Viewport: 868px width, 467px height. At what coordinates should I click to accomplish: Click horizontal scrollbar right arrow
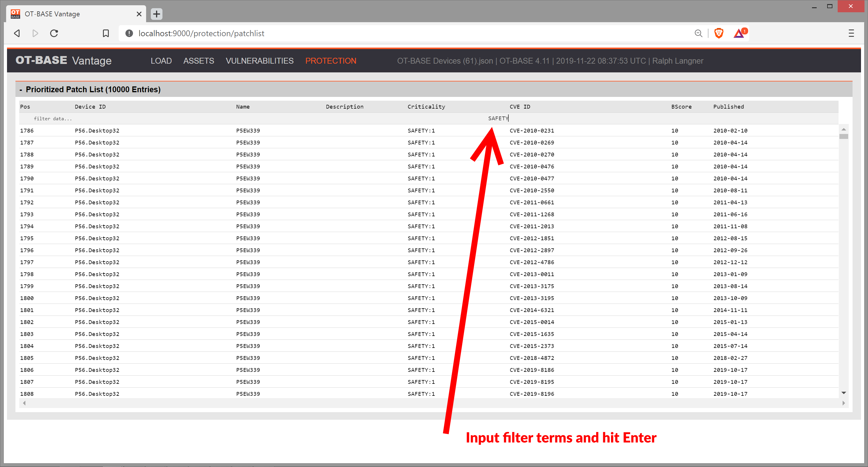pos(844,403)
